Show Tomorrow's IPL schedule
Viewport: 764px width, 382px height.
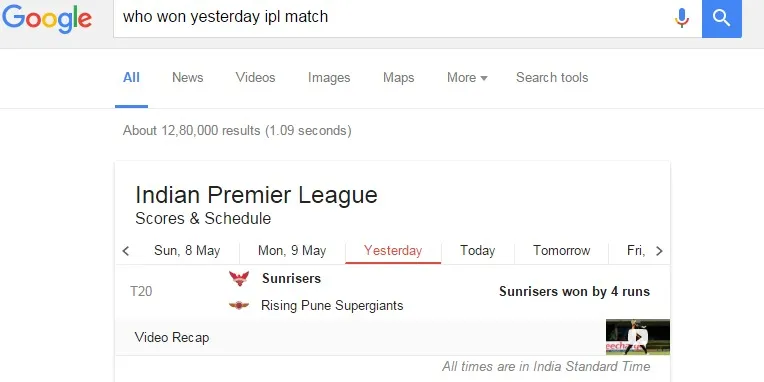[561, 250]
